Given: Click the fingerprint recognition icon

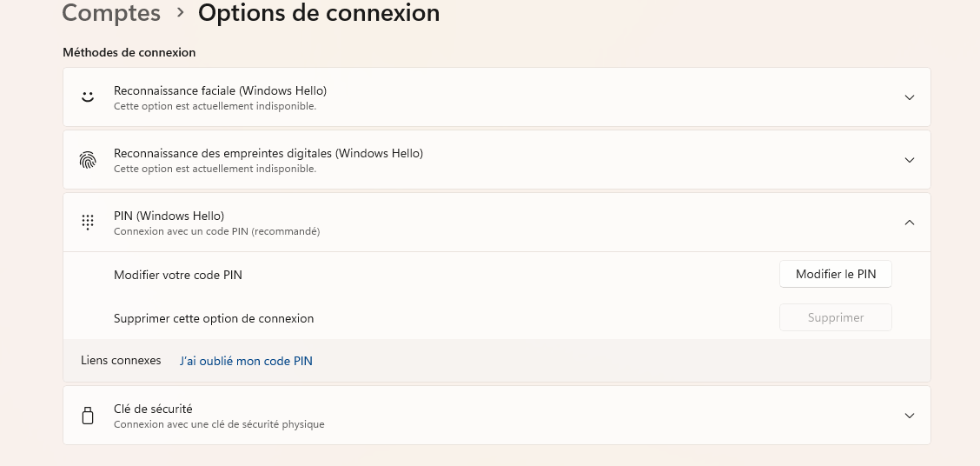Looking at the screenshot, I should click(88, 160).
